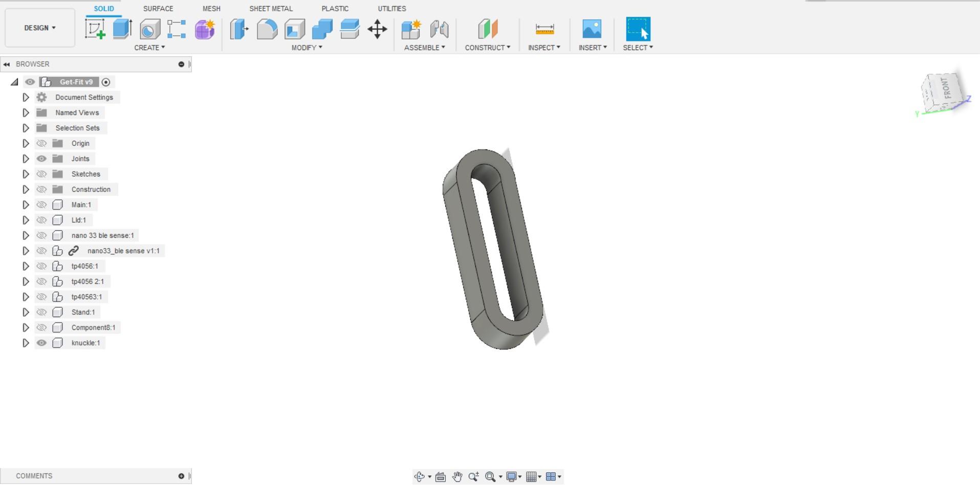980x485 pixels.
Task: Open Display Settings monitor icon
Action: [511, 477]
